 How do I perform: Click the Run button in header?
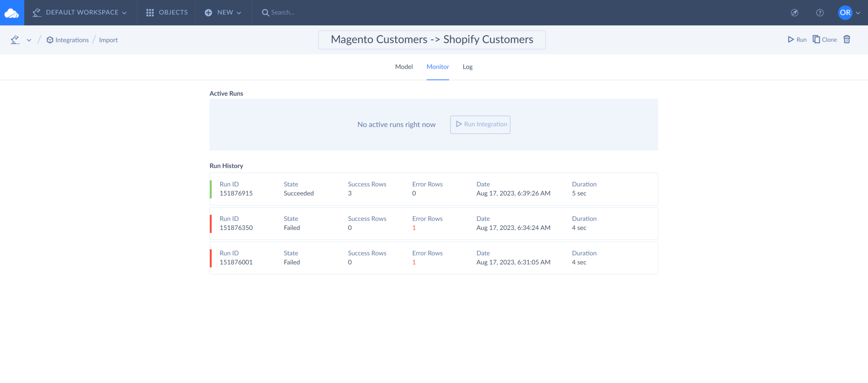pos(797,39)
